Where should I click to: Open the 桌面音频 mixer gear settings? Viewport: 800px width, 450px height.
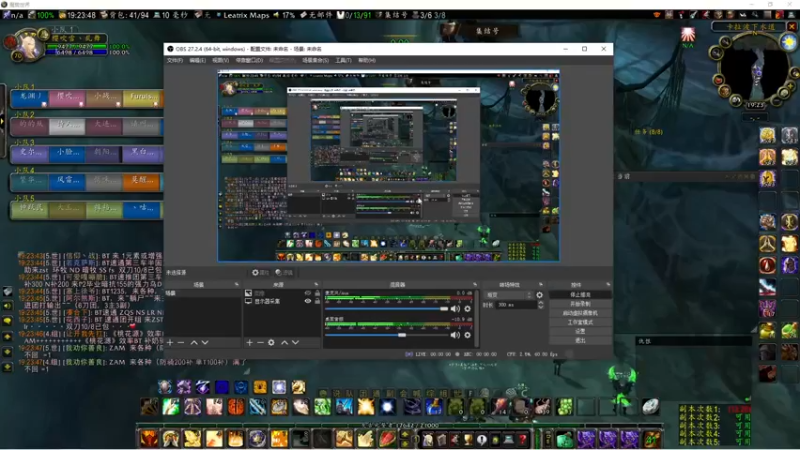(467, 335)
